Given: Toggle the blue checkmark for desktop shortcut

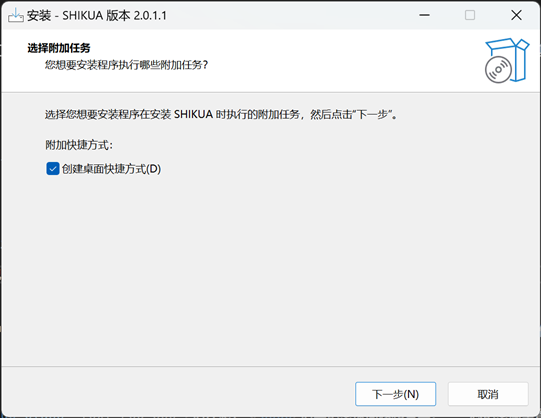Looking at the screenshot, I should (x=52, y=169).
